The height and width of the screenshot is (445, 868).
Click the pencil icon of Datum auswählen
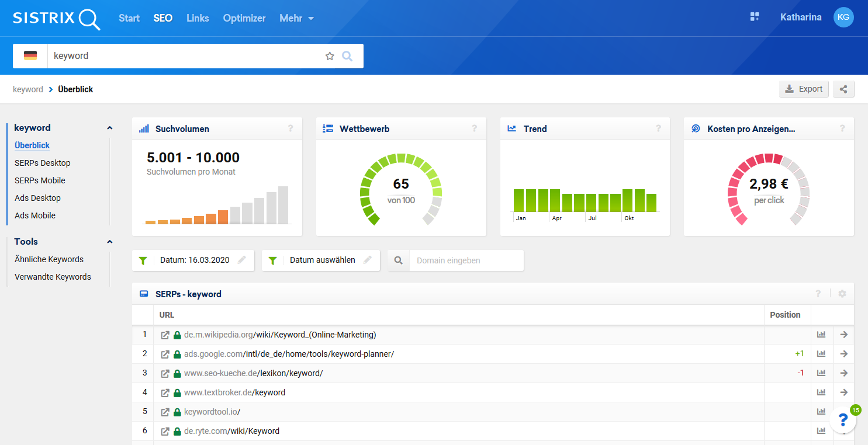(x=367, y=260)
